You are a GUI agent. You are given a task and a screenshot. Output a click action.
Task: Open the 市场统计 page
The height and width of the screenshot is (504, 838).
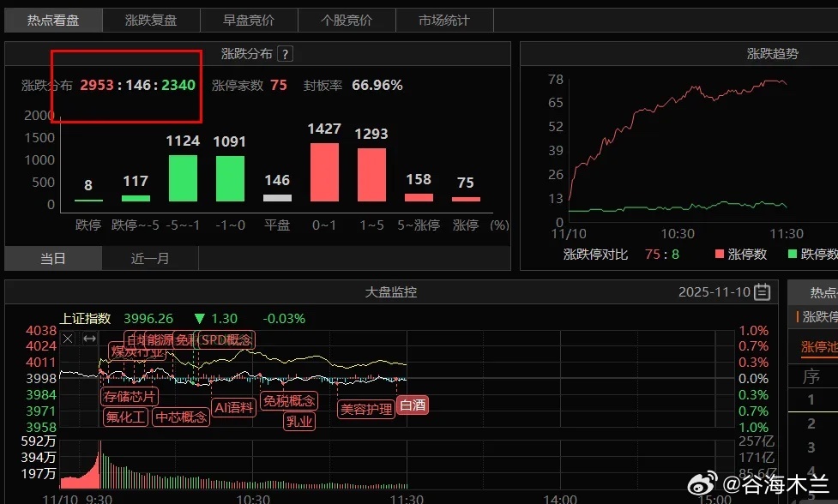point(444,19)
